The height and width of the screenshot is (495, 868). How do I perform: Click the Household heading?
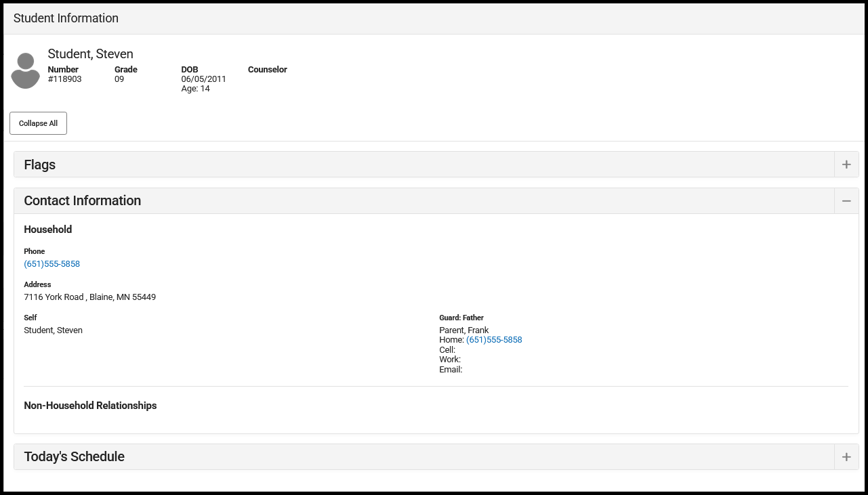click(47, 230)
